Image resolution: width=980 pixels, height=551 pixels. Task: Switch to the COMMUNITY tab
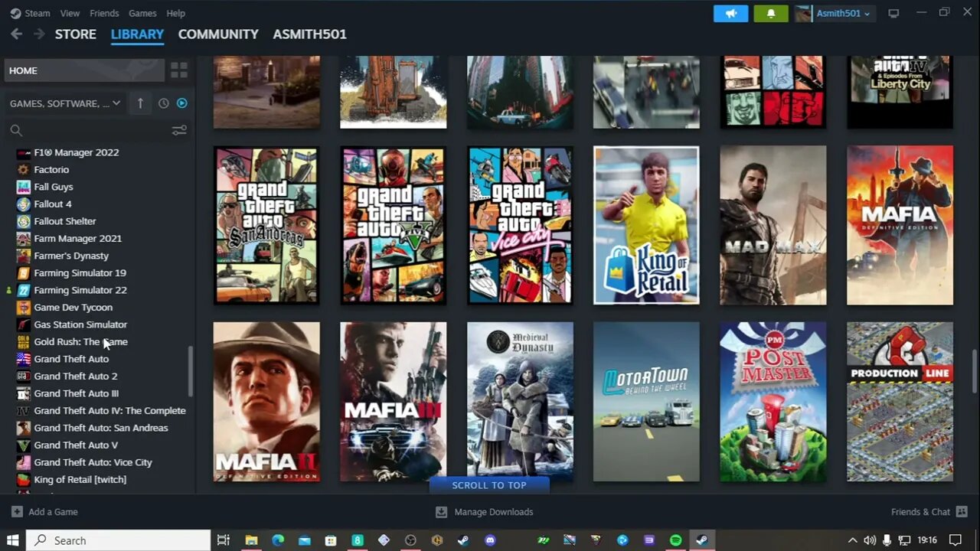click(218, 34)
